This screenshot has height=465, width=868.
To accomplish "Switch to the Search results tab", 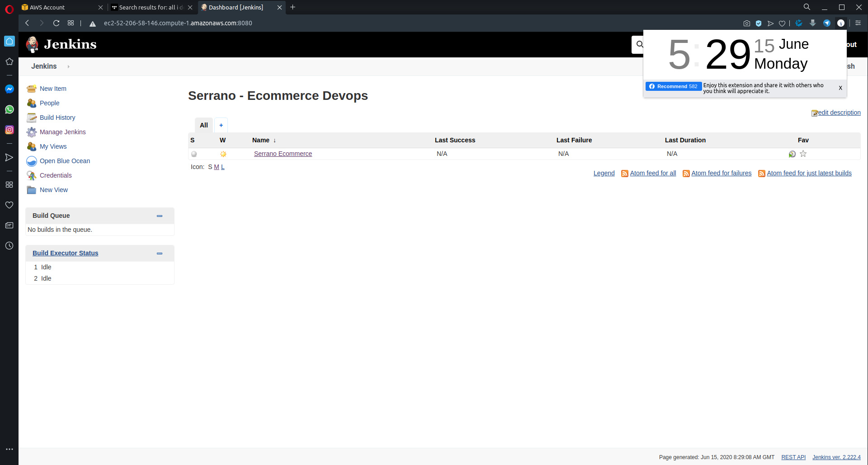I will [152, 7].
